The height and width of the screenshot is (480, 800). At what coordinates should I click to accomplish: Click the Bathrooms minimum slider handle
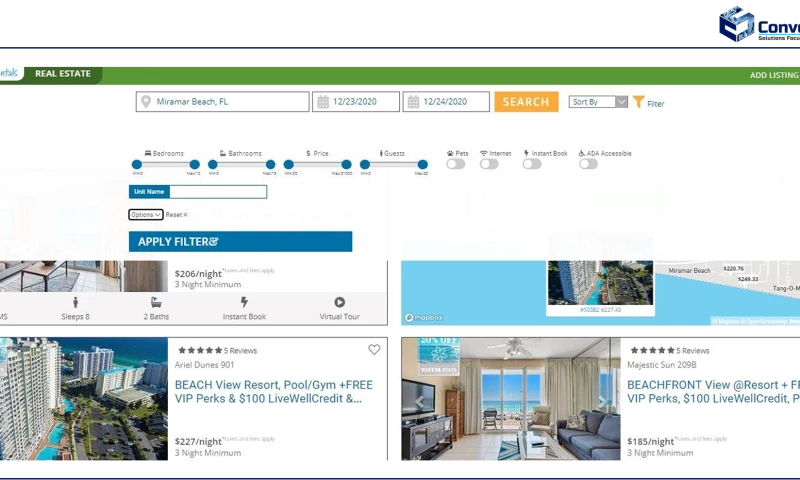[x=213, y=164]
